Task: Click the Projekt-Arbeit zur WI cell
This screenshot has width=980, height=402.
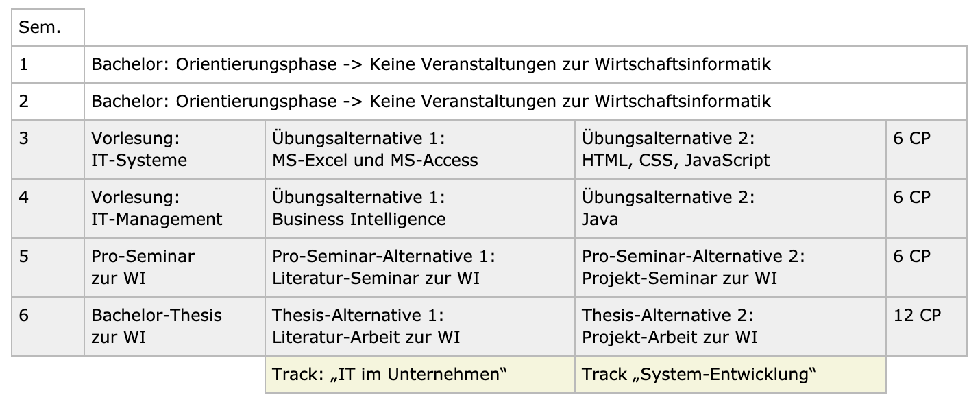Action: click(730, 326)
